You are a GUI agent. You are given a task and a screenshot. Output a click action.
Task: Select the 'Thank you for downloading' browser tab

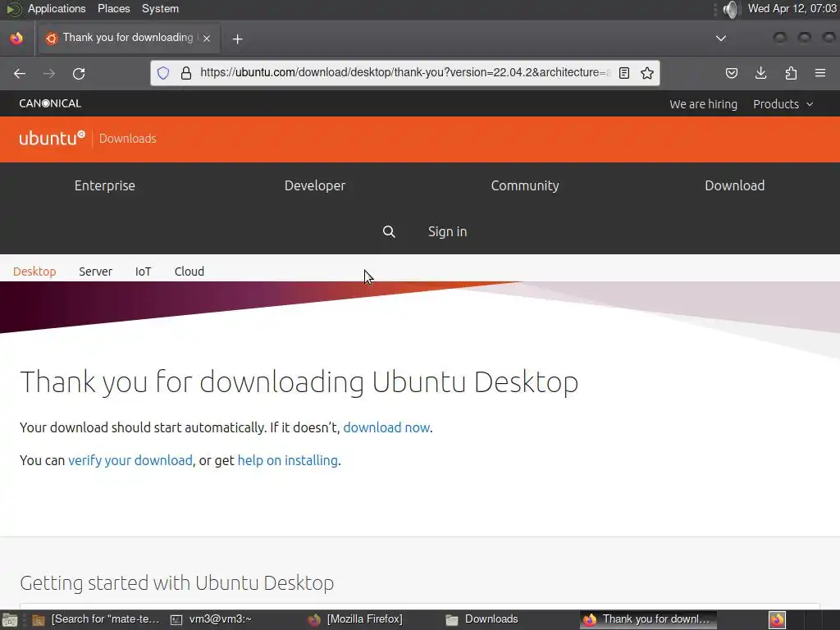tap(127, 38)
